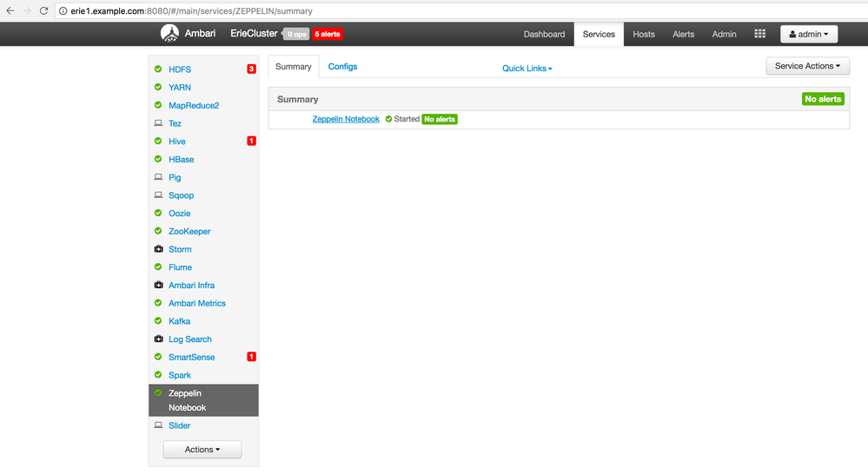Image resolution: width=868 pixels, height=474 pixels.
Task: Open the Slider service
Action: [x=179, y=425]
